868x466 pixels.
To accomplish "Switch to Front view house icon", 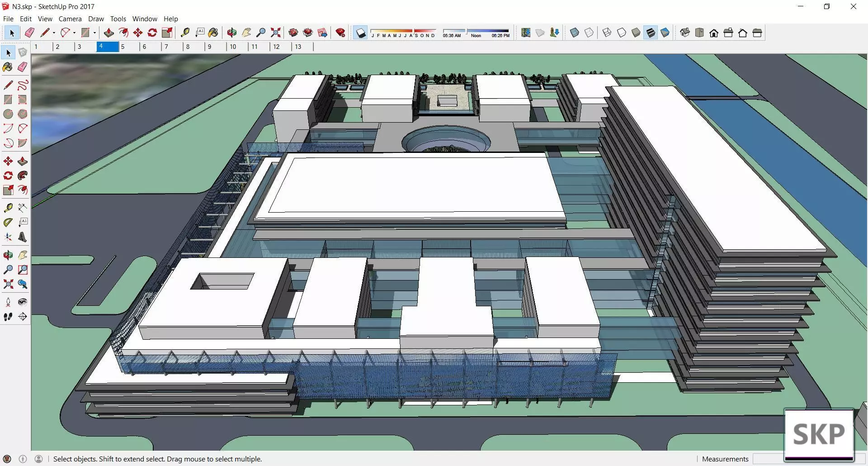I will tap(714, 33).
